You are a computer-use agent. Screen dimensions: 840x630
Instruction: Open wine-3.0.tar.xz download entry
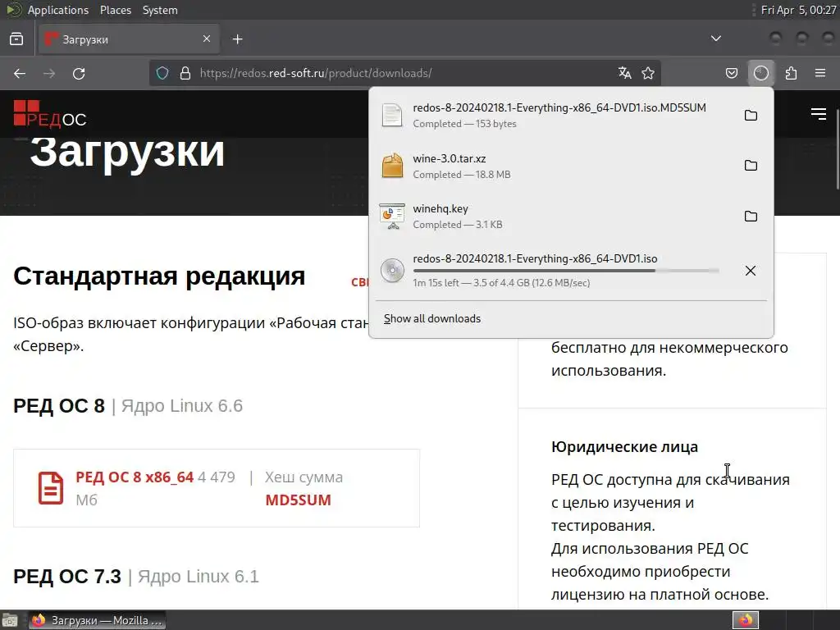tap(557, 166)
